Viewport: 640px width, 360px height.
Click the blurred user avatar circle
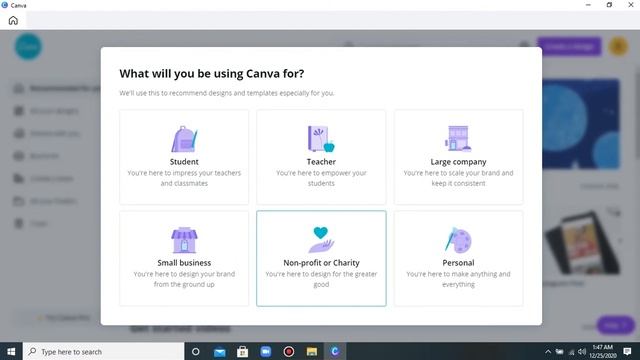pyautogui.click(x=619, y=46)
